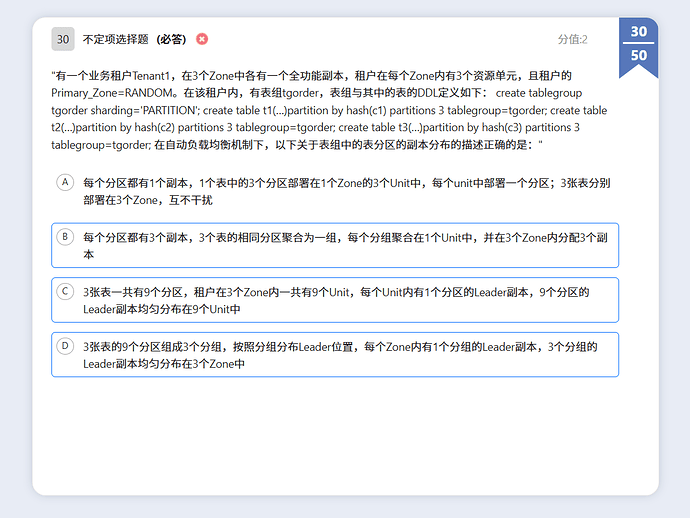Select the circled letter C option marker
The image size is (690, 518).
pyautogui.click(x=65, y=291)
